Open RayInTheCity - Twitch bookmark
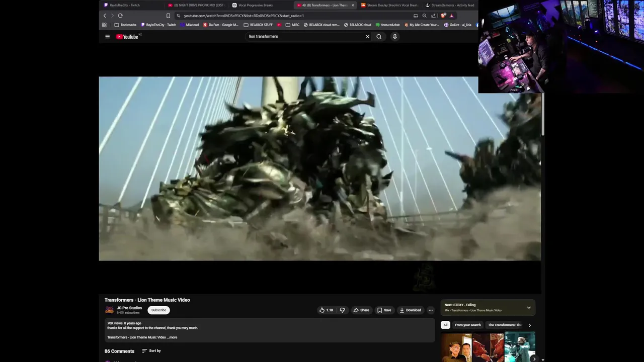Viewport: 644px width, 362px height. tap(158, 25)
